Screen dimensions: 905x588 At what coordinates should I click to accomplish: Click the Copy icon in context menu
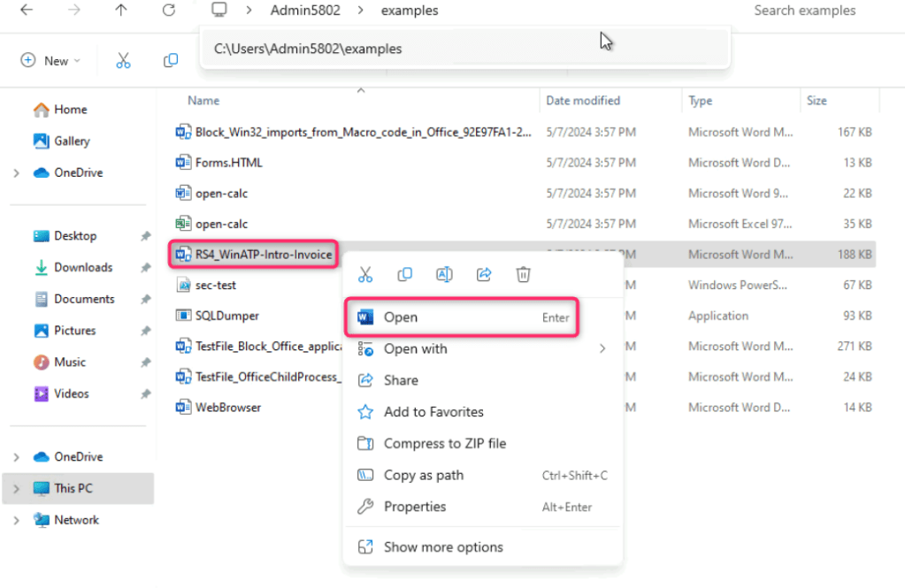[405, 275]
